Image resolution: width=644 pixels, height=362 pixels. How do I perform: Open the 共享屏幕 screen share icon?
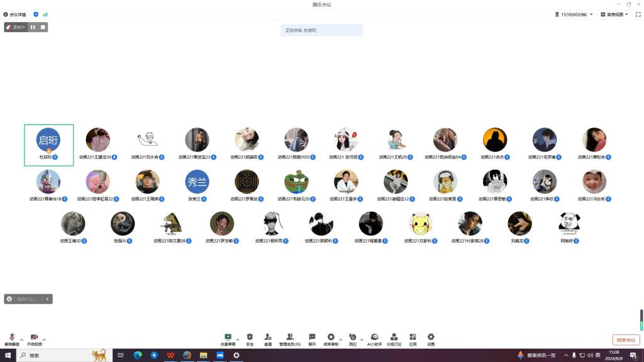[228, 337]
